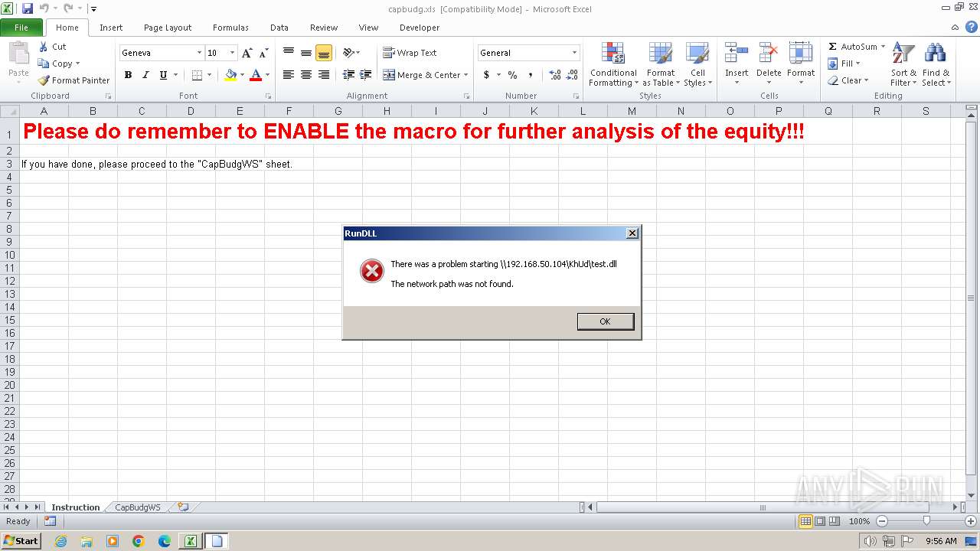Viewport: 980px width, 551px height.
Task: Click the Orientation text-angle icon
Action: click(x=348, y=53)
